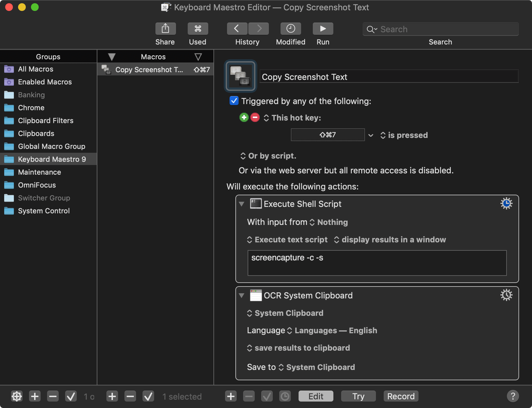Sort by the Macros column header
Image resolution: width=532 pixels, height=408 pixels.
153,57
